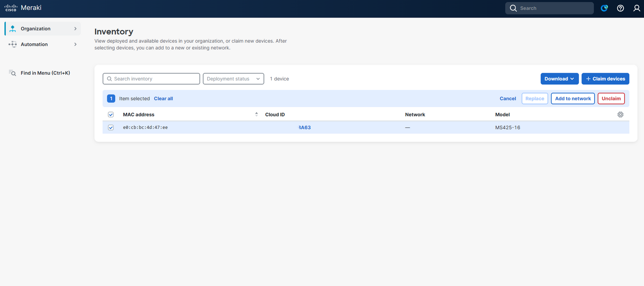Open the Download dropdown button

[559, 79]
